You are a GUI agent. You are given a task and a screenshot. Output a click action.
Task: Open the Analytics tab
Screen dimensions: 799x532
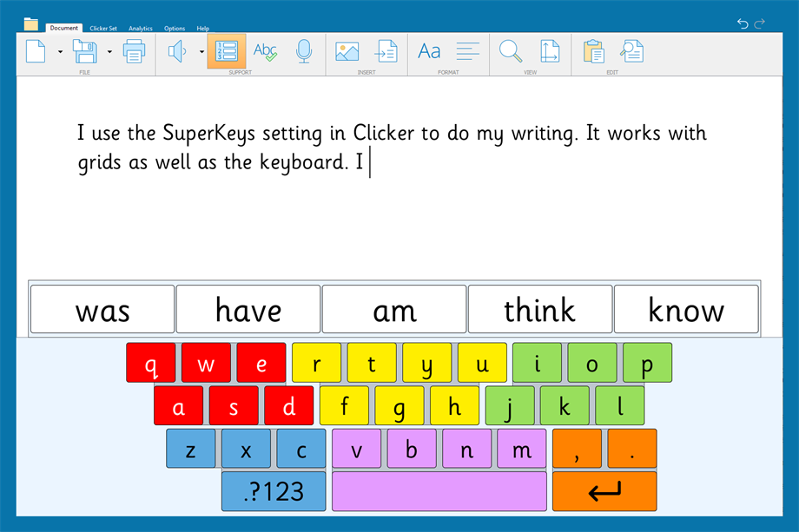pos(141,29)
